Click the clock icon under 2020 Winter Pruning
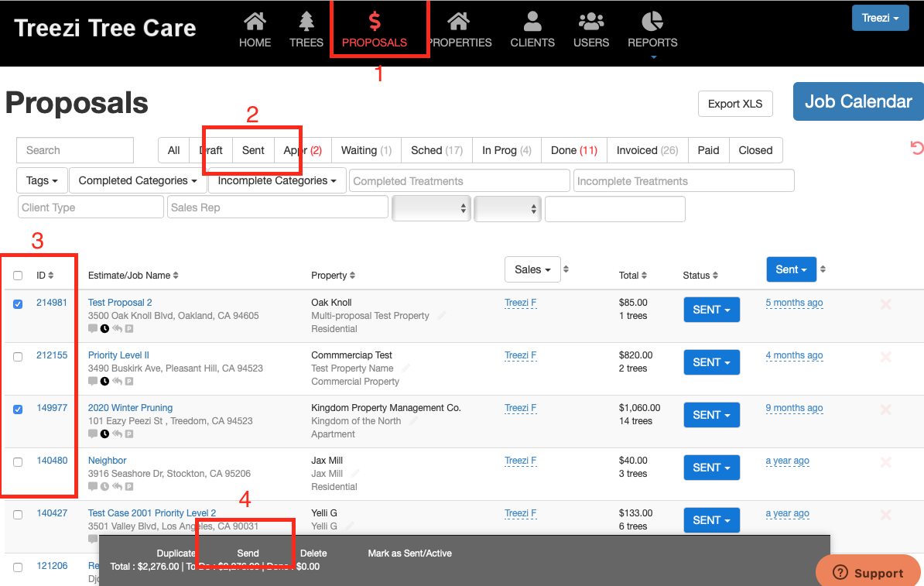The width and height of the screenshot is (924, 586). coord(104,434)
